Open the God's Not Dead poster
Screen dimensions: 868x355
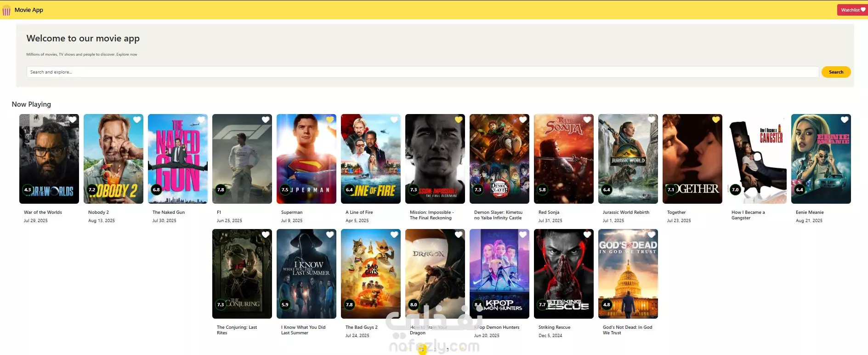tap(628, 274)
